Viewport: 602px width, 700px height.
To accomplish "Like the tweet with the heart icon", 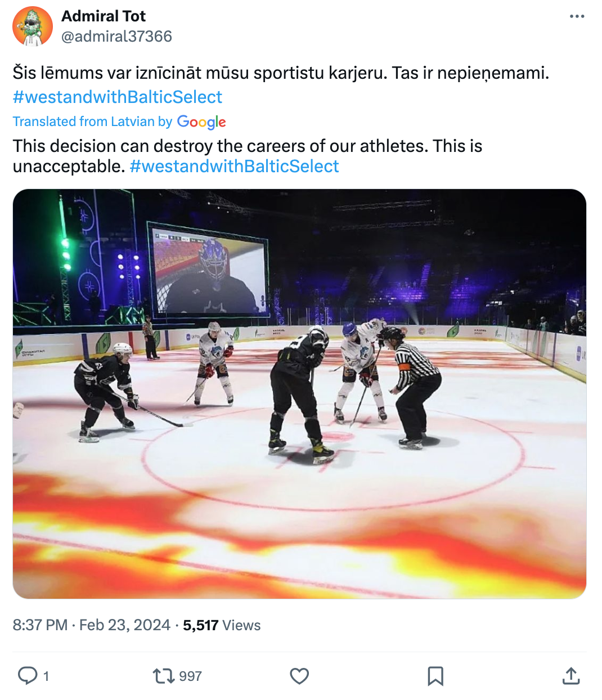I will coord(299,676).
